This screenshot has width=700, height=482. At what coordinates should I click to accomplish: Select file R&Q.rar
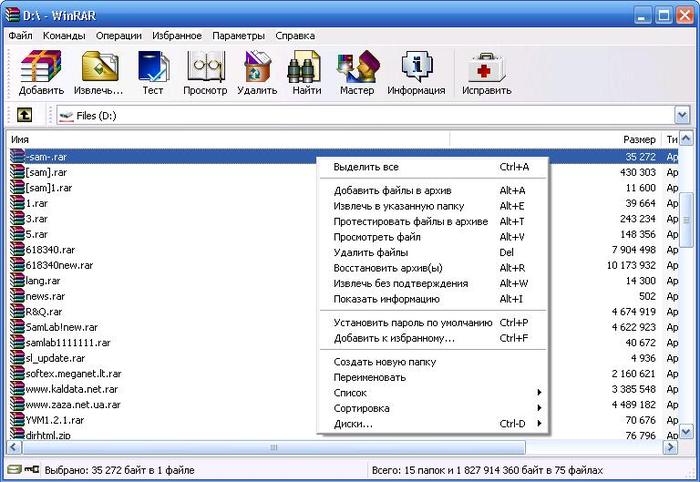44,312
